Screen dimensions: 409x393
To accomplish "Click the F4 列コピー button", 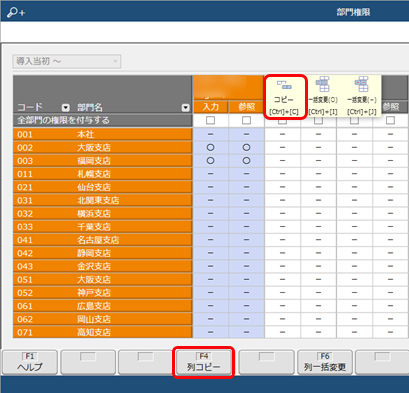I will tap(203, 362).
